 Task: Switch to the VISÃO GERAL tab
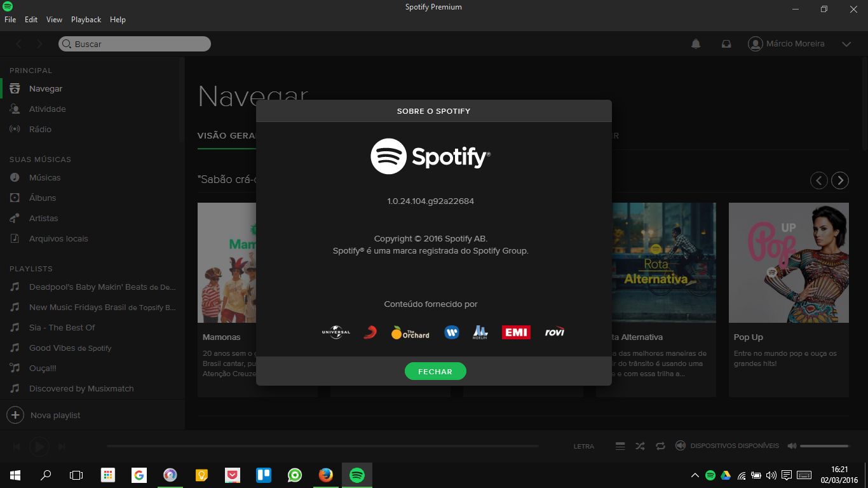tap(227, 136)
